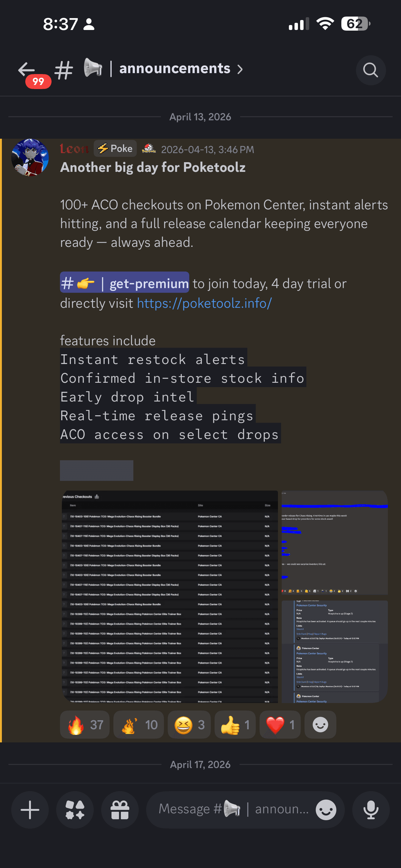401x868 pixels.
Task: Tap the April 17, 2026 date divider
Action: tap(200, 765)
